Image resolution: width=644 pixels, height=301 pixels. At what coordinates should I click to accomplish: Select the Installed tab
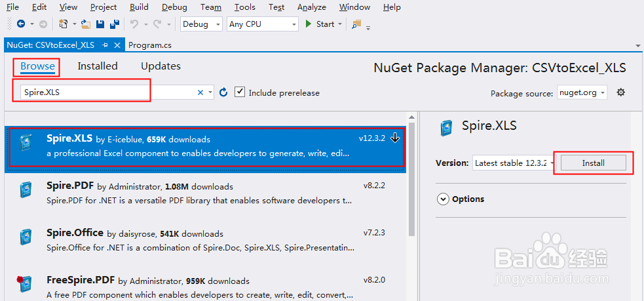[98, 66]
